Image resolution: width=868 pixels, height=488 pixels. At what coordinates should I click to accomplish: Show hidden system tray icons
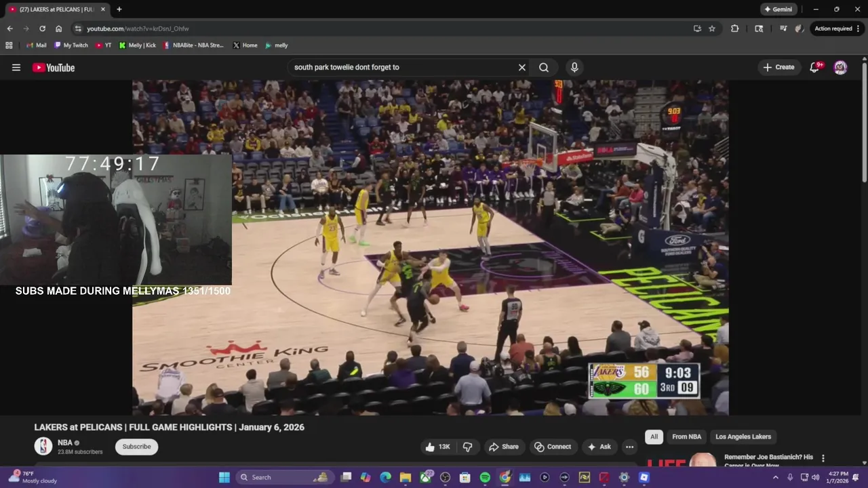click(x=776, y=477)
